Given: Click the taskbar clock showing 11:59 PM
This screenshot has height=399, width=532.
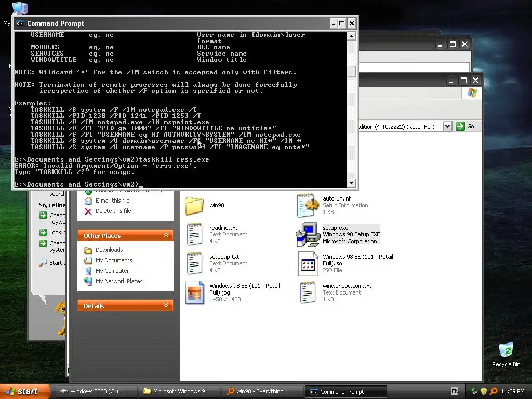Looking at the screenshot, I should click(x=513, y=391).
